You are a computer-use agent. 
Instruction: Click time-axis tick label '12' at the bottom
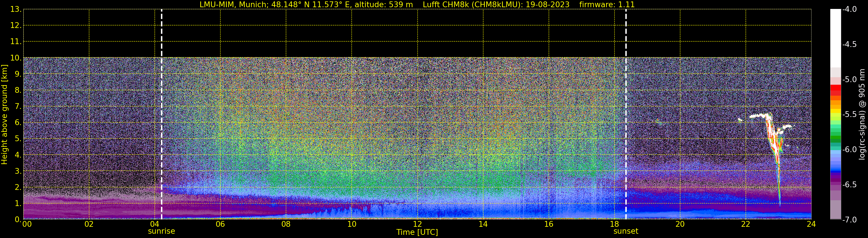coord(417,224)
